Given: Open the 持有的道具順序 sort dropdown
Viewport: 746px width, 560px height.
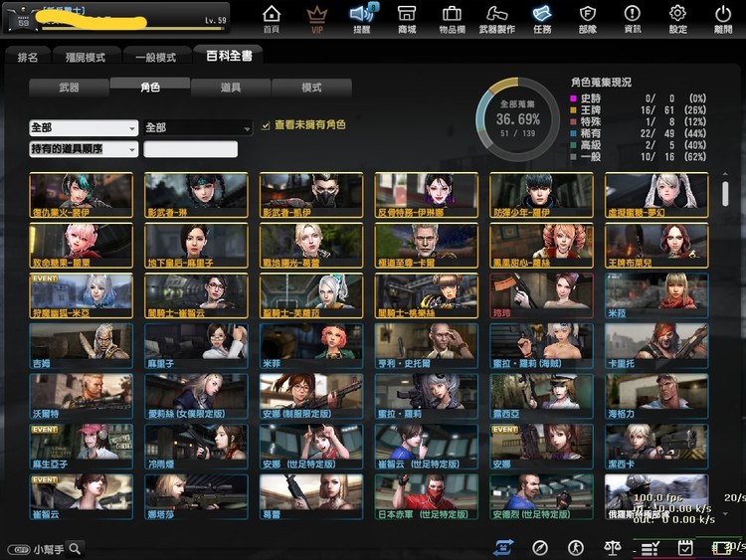Looking at the screenshot, I should (x=84, y=149).
